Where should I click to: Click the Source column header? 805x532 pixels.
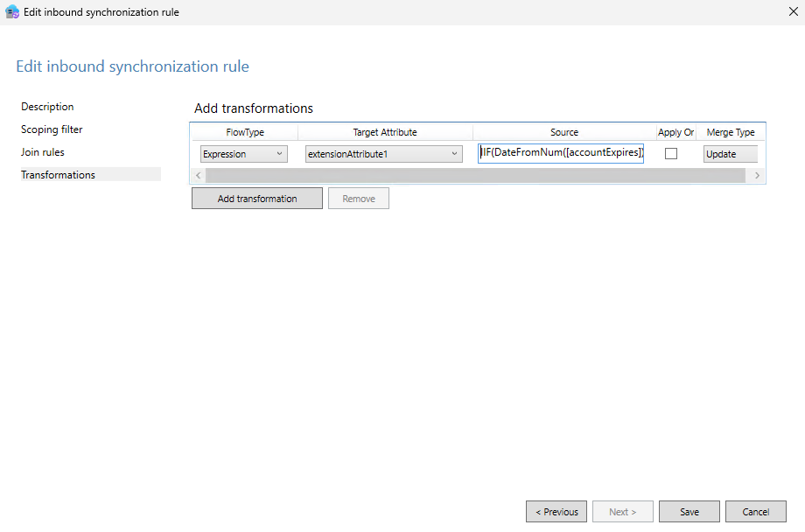(564, 132)
